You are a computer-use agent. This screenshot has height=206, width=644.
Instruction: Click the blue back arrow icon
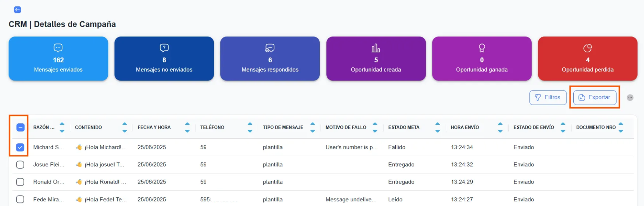tap(17, 10)
